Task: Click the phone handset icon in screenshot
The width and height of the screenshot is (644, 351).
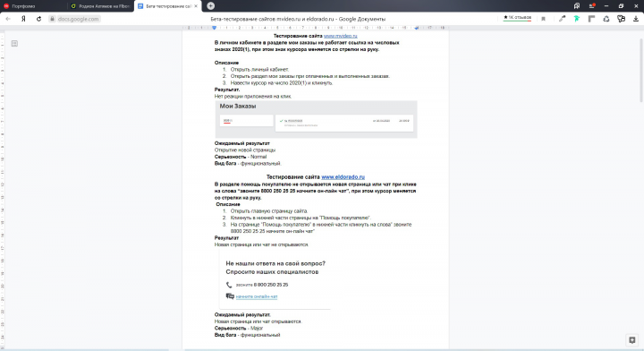Action: pyautogui.click(x=229, y=285)
